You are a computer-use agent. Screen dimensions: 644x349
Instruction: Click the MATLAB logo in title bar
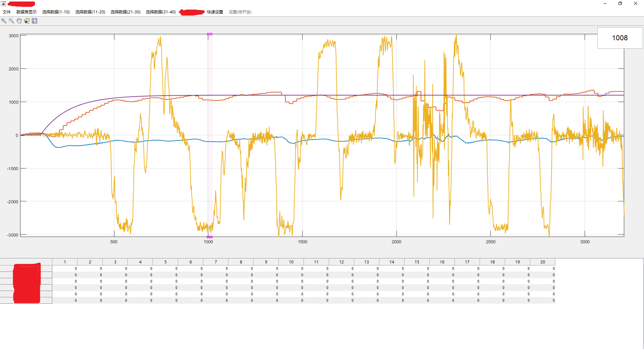coord(3,4)
